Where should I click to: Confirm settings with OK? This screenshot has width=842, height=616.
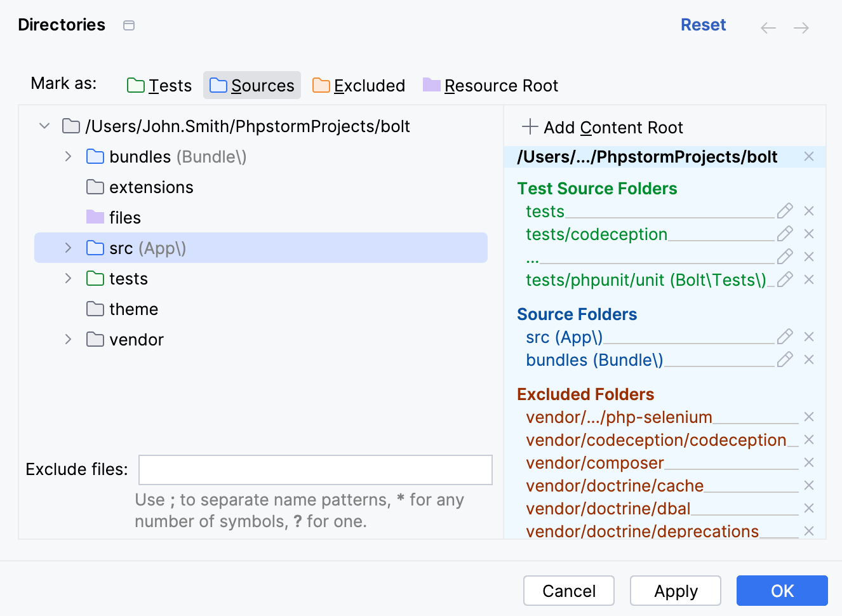click(x=782, y=591)
